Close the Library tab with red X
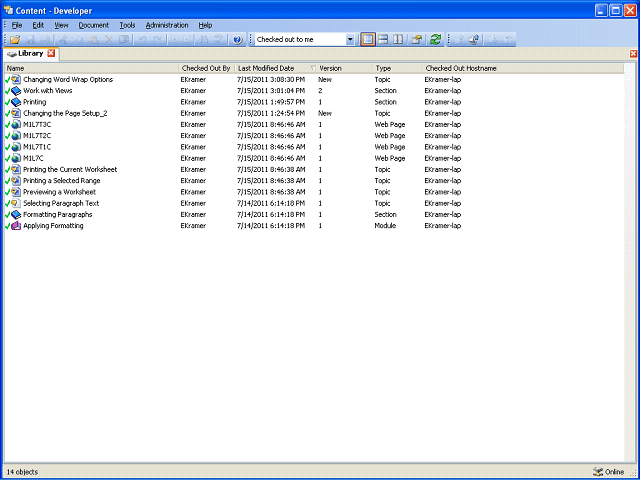The width and height of the screenshot is (640, 480). [51, 53]
